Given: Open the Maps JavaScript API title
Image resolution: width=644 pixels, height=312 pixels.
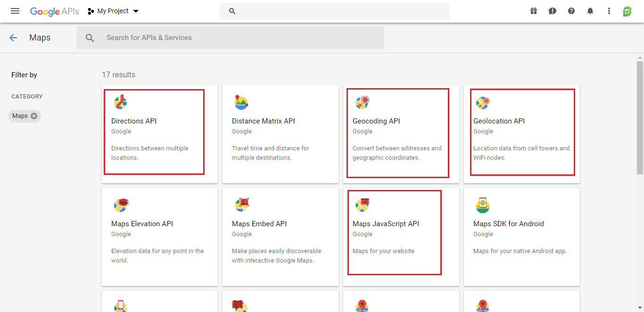Looking at the screenshot, I should pos(386,224).
